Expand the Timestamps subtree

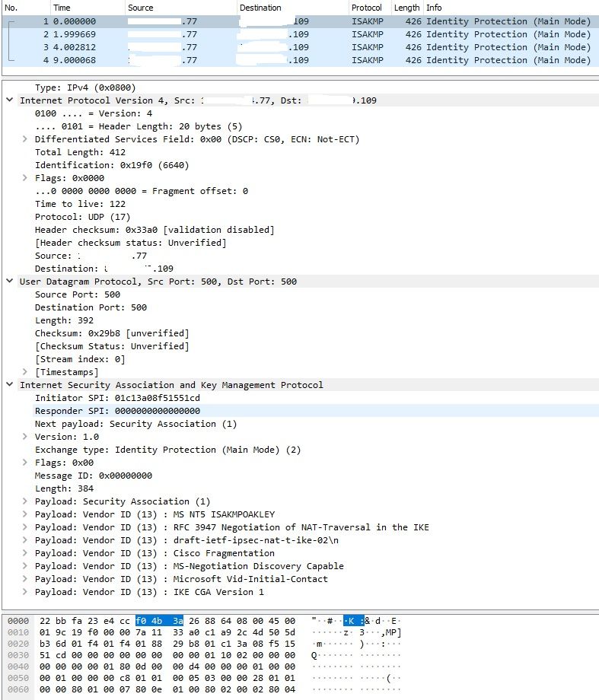pos(25,372)
